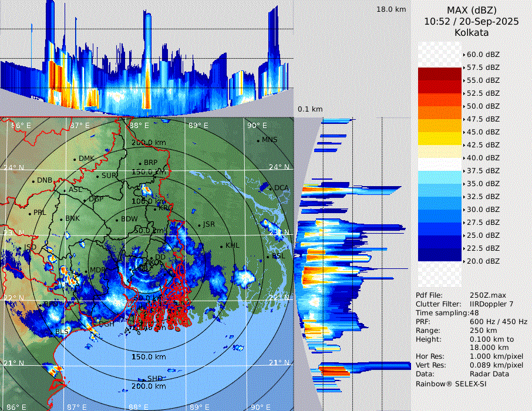The width and height of the screenshot is (532, 411).
Task: Click the DNB station marker
Action: [x=33, y=181]
